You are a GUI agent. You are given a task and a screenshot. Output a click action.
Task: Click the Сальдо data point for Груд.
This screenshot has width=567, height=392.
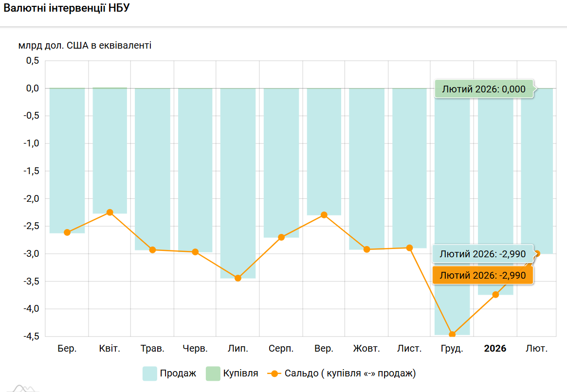point(452,334)
